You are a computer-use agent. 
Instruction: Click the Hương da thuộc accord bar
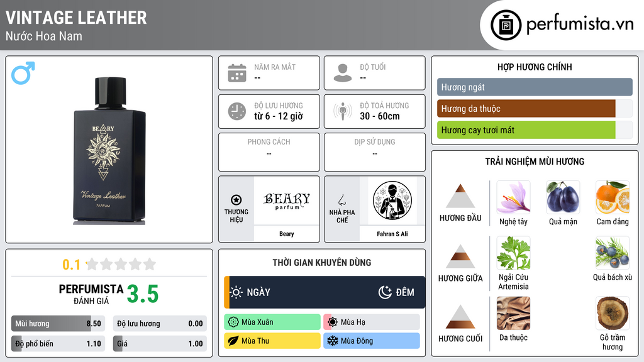pos(535,108)
